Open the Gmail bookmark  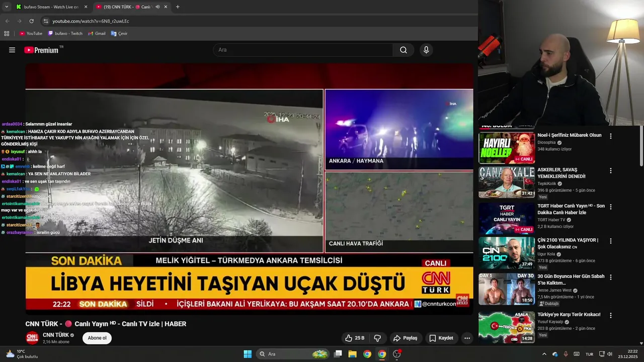97,34
